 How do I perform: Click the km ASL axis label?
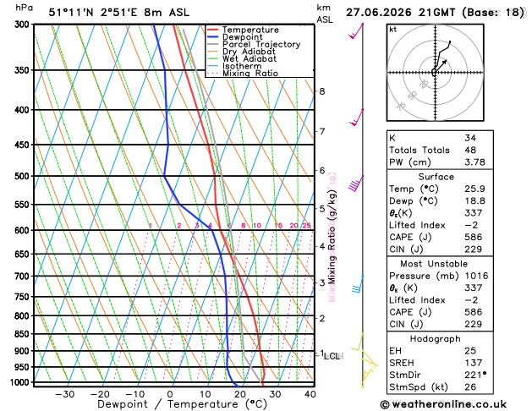point(325,14)
